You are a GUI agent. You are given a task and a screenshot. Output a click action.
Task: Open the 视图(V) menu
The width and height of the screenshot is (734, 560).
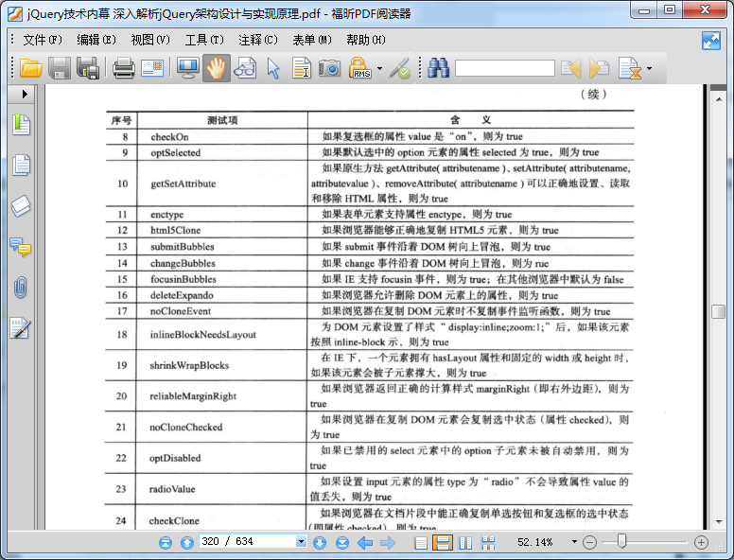click(x=150, y=40)
